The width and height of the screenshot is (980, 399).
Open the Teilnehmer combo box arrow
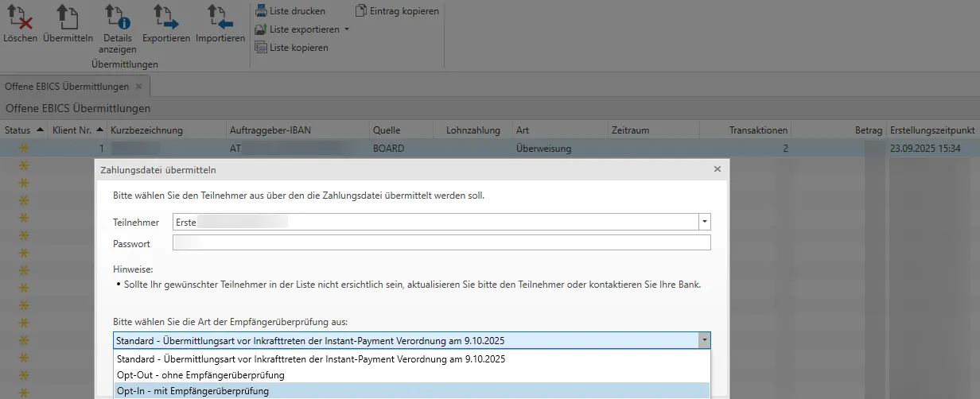tap(704, 223)
